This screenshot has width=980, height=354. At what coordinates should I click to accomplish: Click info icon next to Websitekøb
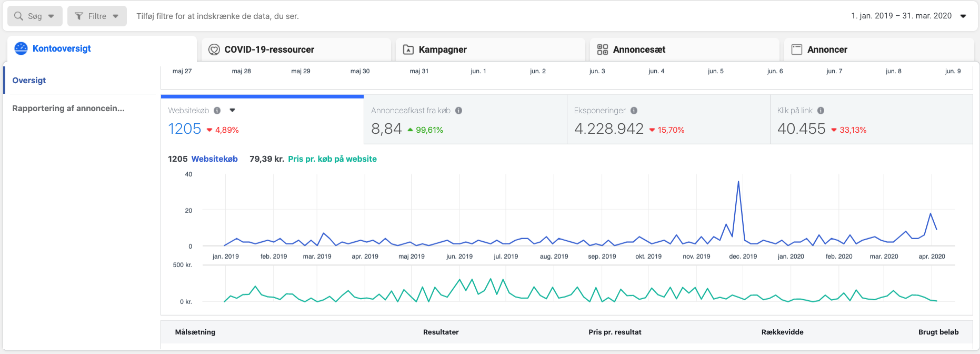tap(217, 111)
